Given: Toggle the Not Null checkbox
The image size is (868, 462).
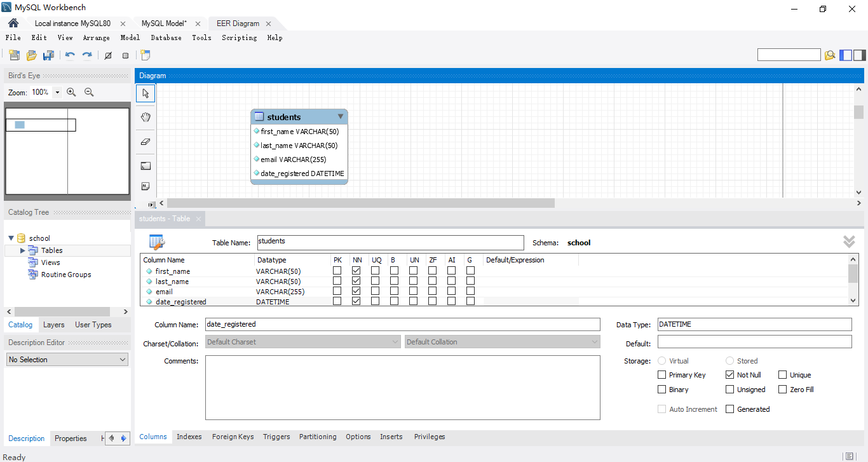Looking at the screenshot, I should (x=730, y=375).
